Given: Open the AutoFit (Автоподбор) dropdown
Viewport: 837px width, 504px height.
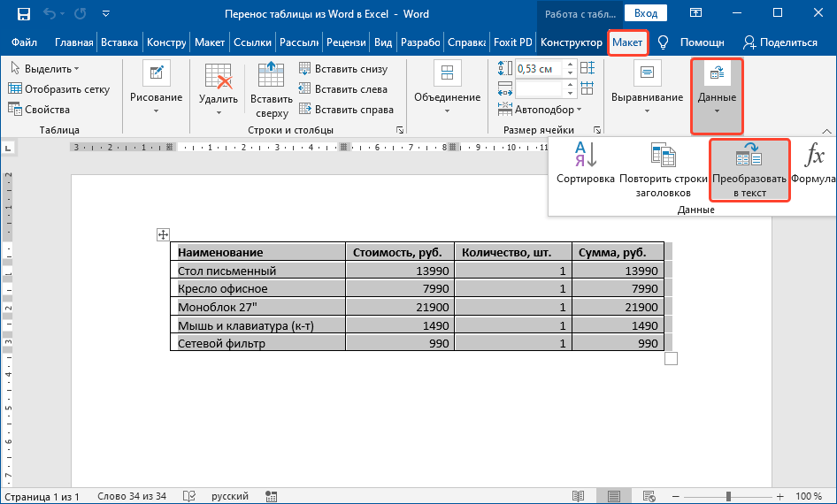Looking at the screenshot, I should point(549,111).
